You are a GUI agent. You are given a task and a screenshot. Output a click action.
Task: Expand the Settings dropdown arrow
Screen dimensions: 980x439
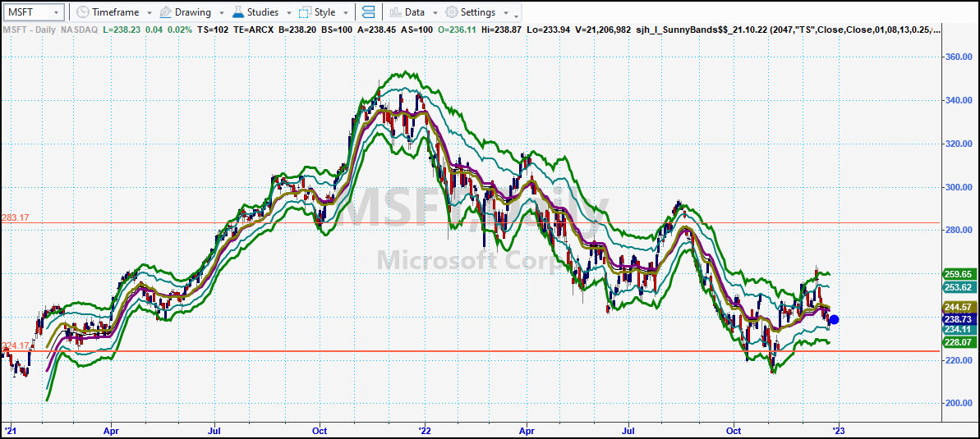[x=506, y=12]
